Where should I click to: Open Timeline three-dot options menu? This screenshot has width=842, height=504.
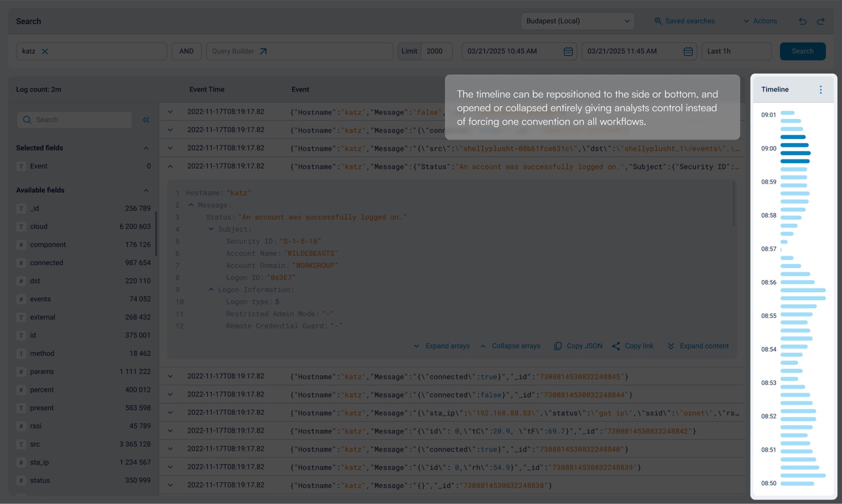(x=821, y=89)
